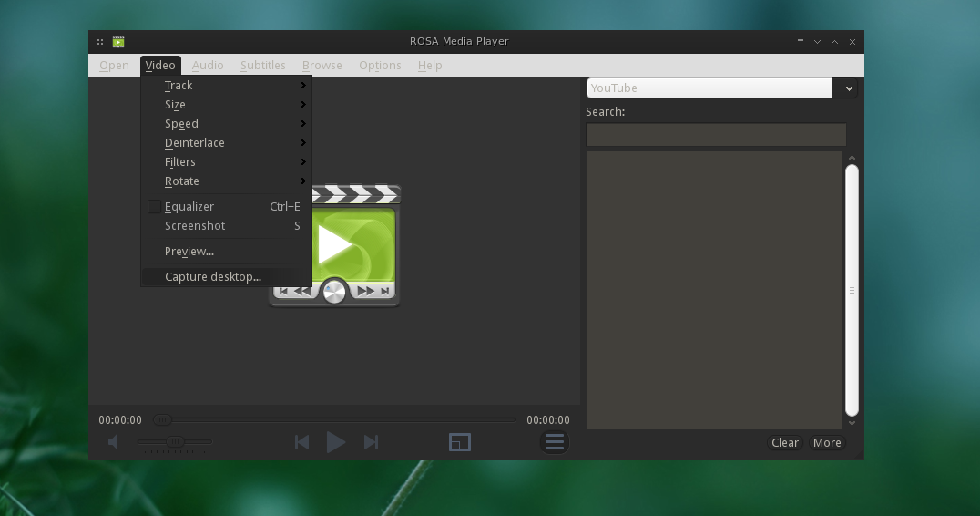Click the shade down chevron in title bar
Screen dimensions: 980x516
point(817,42)
